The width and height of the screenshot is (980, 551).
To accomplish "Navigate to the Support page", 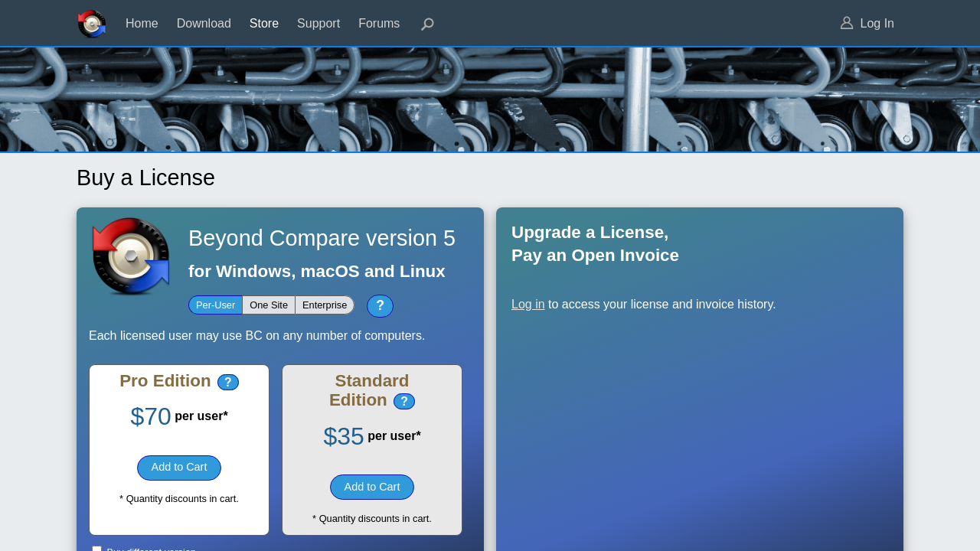I will 318,24.
